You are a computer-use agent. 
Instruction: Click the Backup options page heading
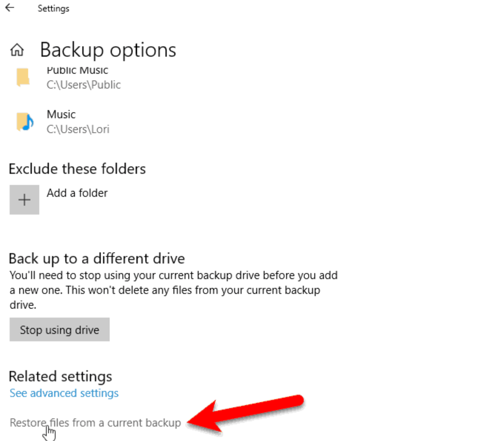(108, 50)
